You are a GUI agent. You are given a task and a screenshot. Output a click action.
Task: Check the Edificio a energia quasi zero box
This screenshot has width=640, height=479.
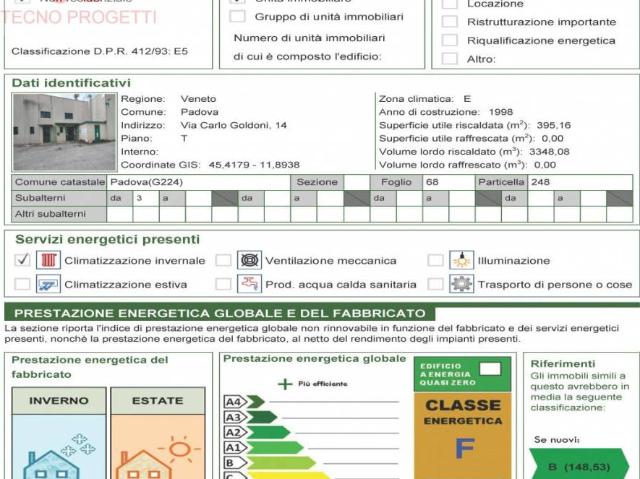pyautogui.click(x=490, y=369)
